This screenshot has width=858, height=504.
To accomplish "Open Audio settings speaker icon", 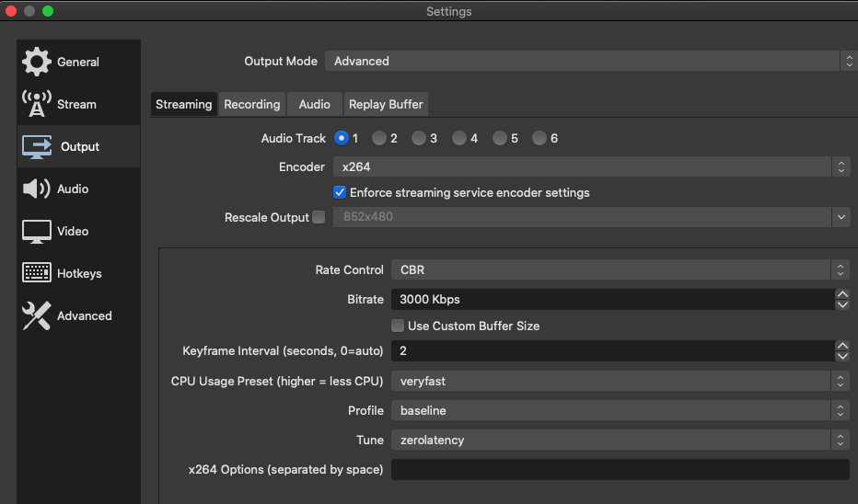I will (37, 189).
